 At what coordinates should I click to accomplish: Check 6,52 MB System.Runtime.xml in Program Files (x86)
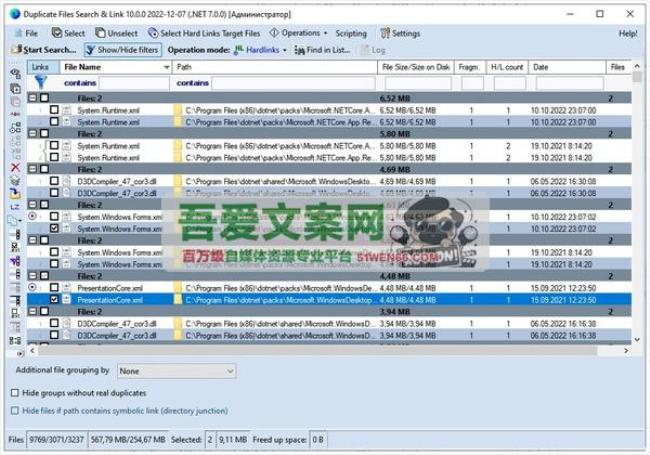tap(54, 110)
